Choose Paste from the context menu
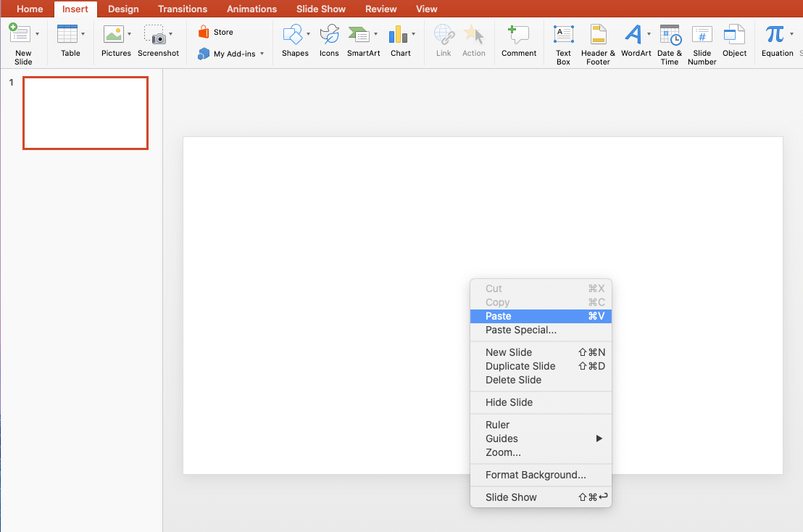Screen dimensions: 803x532 coord(541,316)
